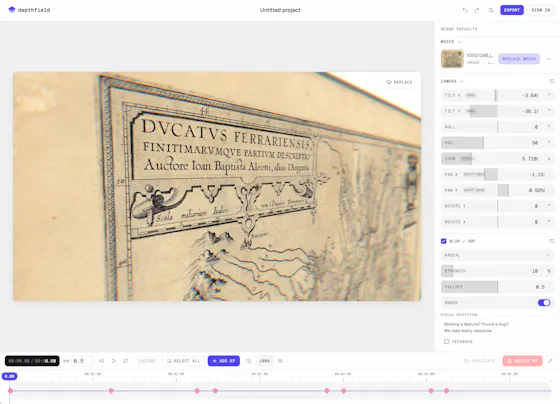Click the Replace Media button
560x404 pixels.
pyautogui.click(x=519, y=59)
